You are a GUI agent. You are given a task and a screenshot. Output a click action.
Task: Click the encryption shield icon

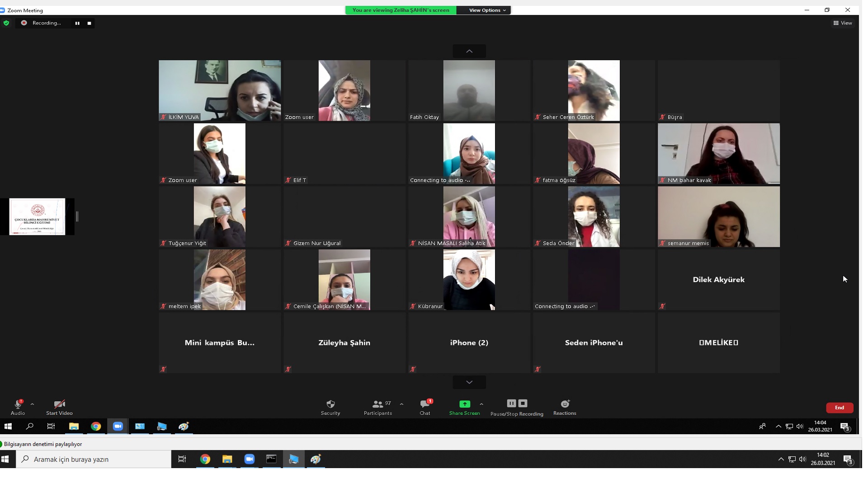pyautogui.click(x=6, y=23)
